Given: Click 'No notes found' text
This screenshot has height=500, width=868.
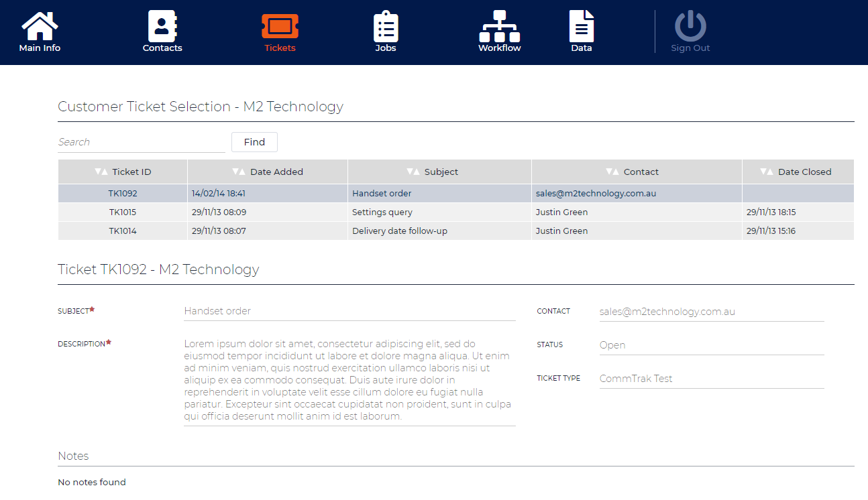Looking at the screenshot, I should (x=92, y=482).
